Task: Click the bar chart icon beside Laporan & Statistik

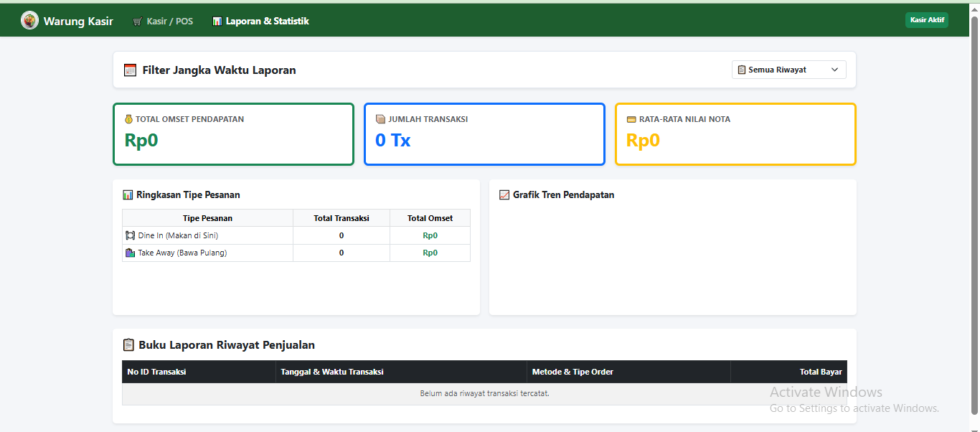Action: tap(217, 22)
